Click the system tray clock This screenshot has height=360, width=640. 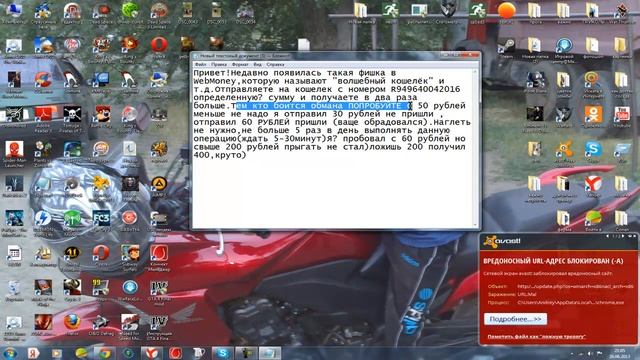tap(620, 353)
